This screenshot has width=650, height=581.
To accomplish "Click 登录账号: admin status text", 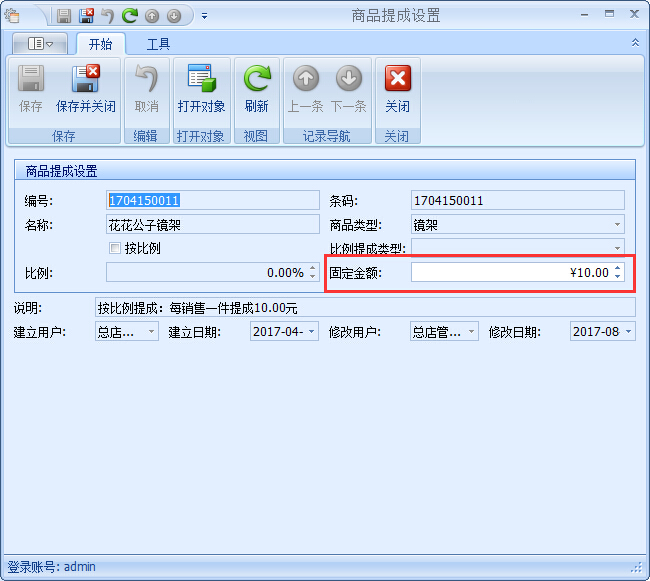I will [x=51, y=566].
